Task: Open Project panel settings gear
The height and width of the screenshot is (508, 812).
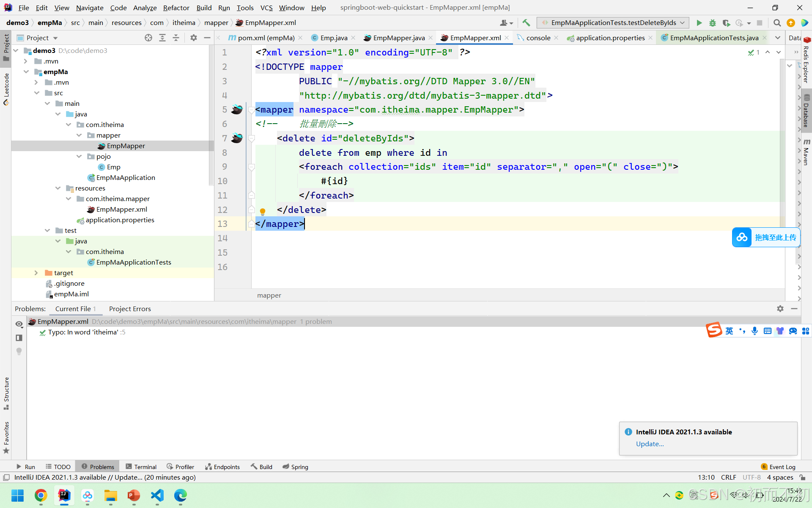Action: [194, 38]
